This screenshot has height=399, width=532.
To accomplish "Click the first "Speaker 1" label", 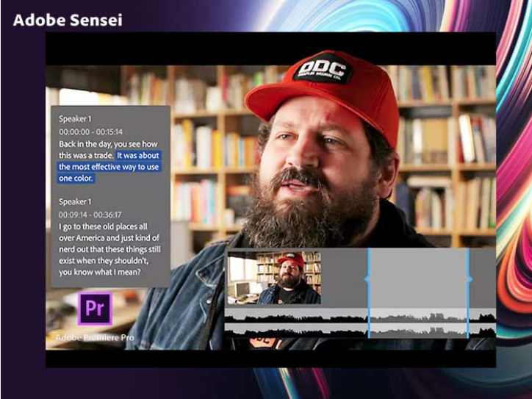I will coord(75,119).
